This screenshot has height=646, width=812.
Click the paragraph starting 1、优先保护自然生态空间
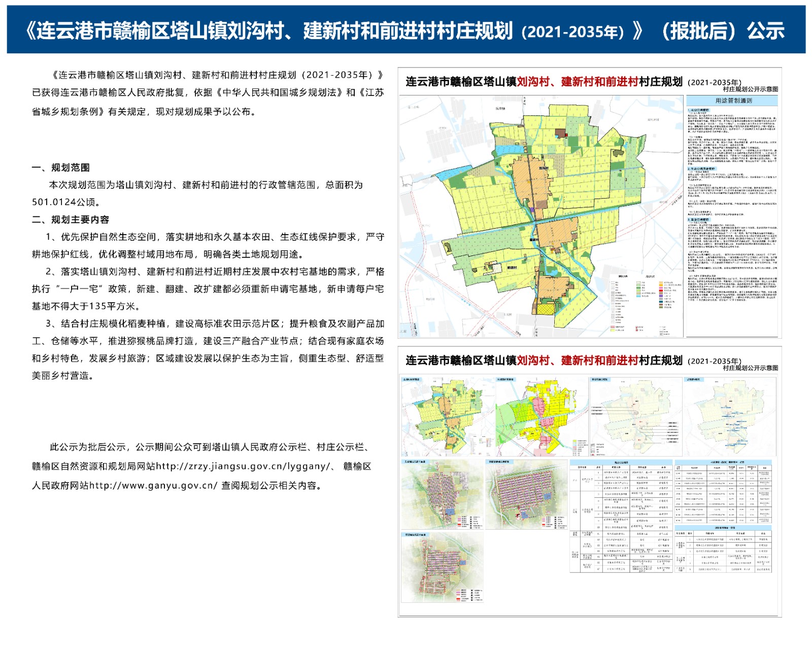(208, 245)
